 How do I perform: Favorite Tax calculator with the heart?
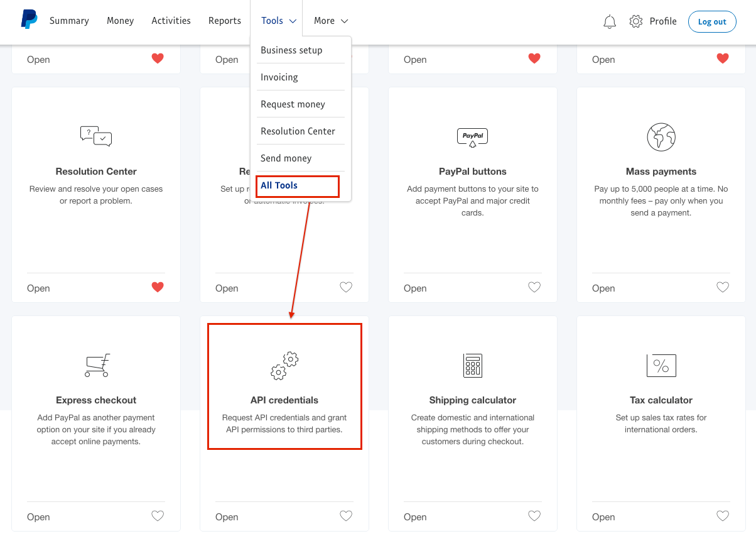(723, 516)
